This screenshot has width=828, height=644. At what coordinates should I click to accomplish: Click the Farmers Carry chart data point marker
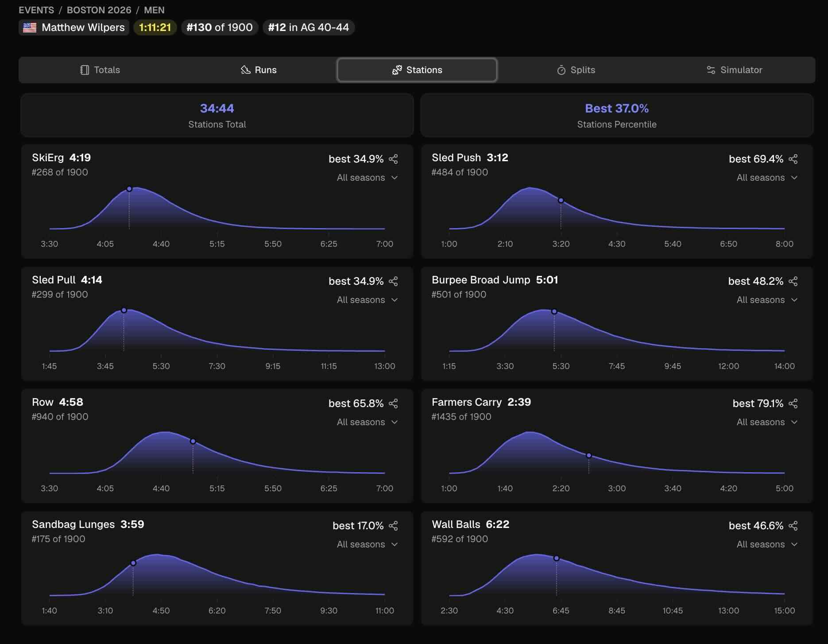click(589, 456)
